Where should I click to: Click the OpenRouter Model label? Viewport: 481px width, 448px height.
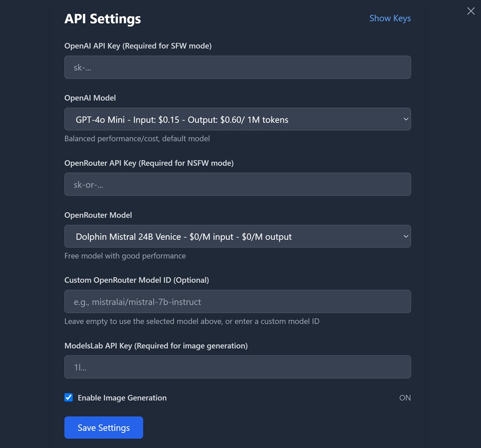(98, 215)
